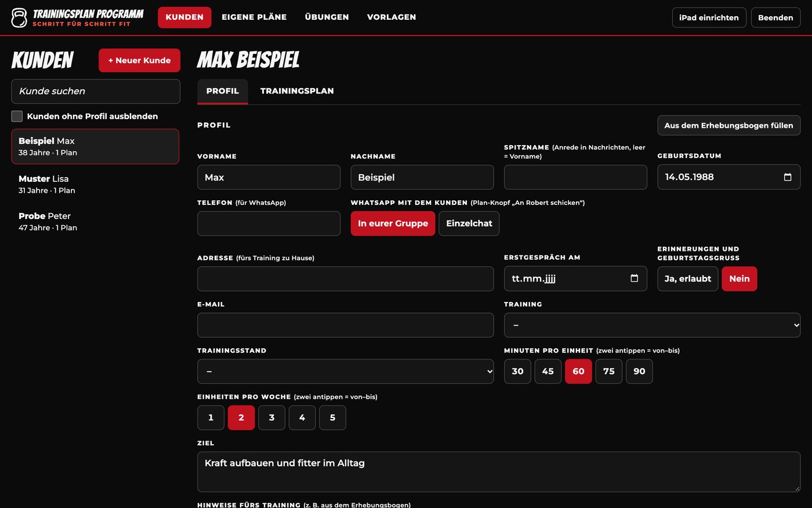Click '+ Neuer Kunde' button
Viewport: 812px width, 508px height.
click(139, 60)
